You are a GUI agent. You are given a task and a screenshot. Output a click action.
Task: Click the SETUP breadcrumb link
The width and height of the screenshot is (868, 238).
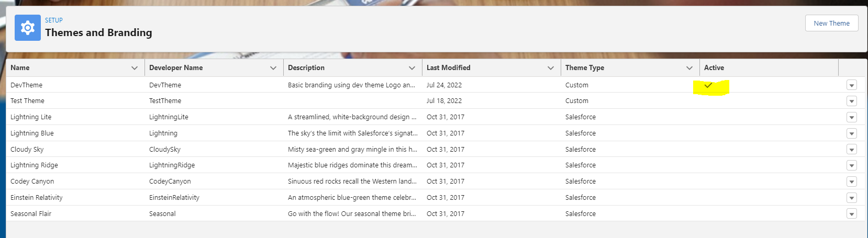click(x=53, y=20)
